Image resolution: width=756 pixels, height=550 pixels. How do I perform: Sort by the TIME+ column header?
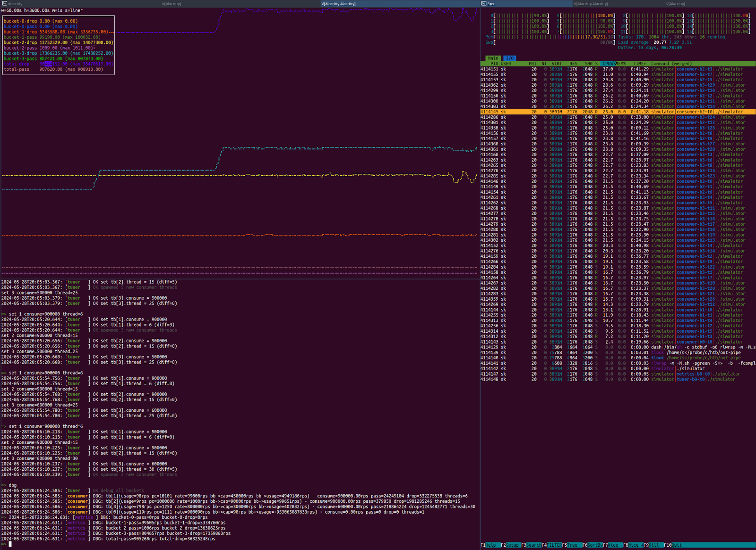(x=640, y=64)
